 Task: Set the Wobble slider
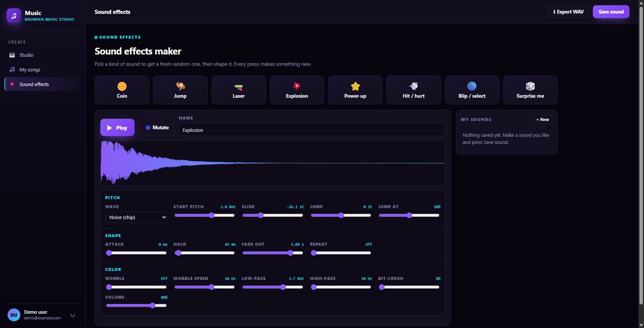click(x=136, y=287)
